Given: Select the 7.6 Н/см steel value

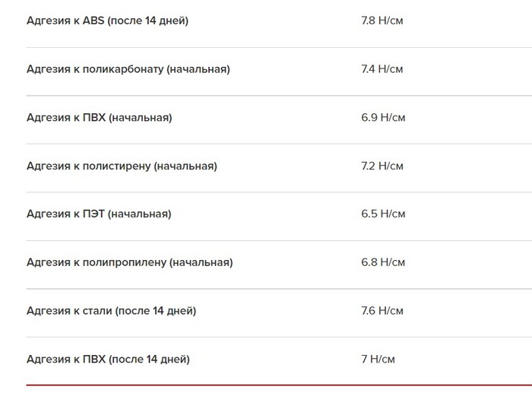Looking at the screenshot, I should 382,311.
